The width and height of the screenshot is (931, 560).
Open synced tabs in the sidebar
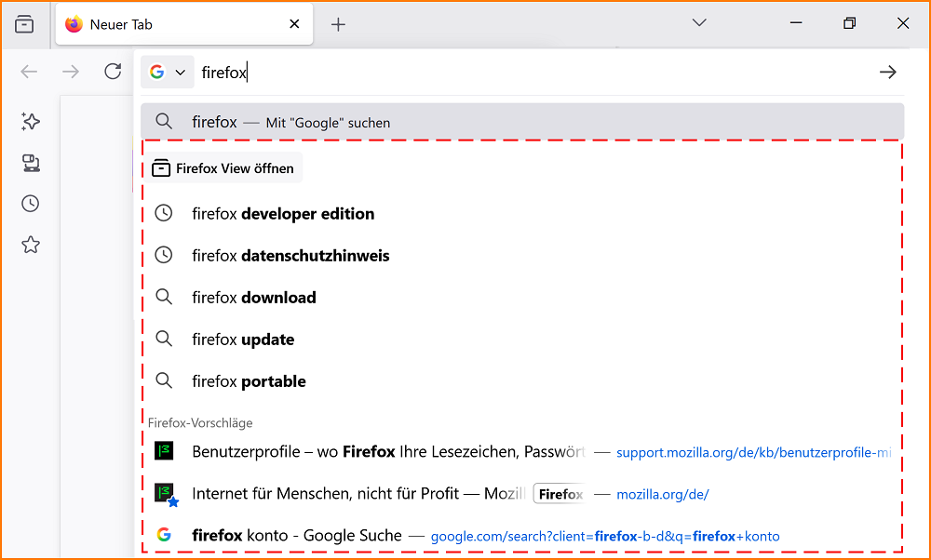30,163
